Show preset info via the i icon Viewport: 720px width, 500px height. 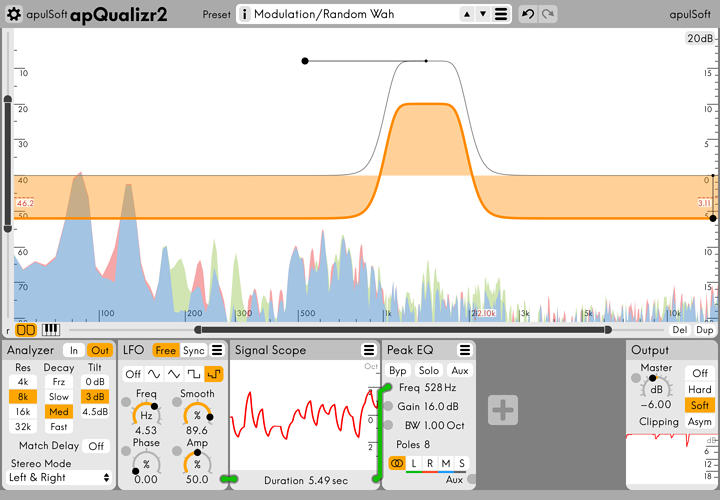(x=245, y=14)
